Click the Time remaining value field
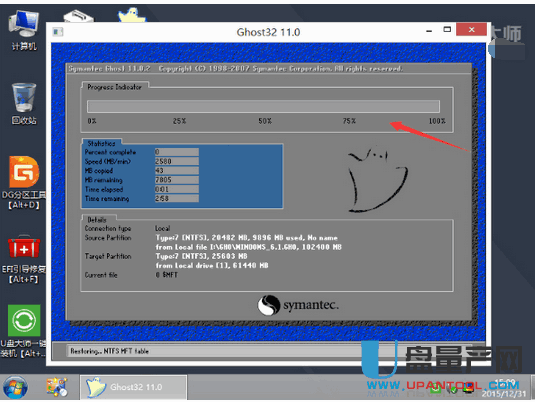The height and width of the screenshot is (402, 535). [x=176, y=198]
